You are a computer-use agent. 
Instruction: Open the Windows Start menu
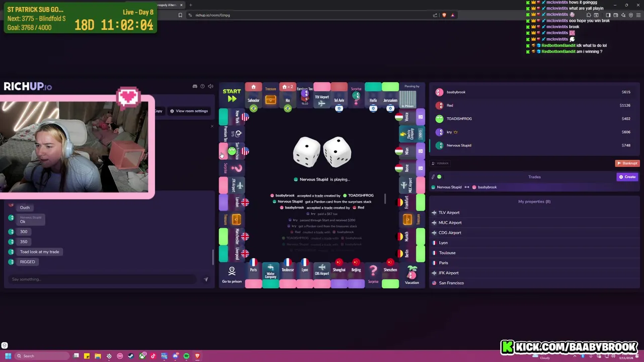point(8,356)
